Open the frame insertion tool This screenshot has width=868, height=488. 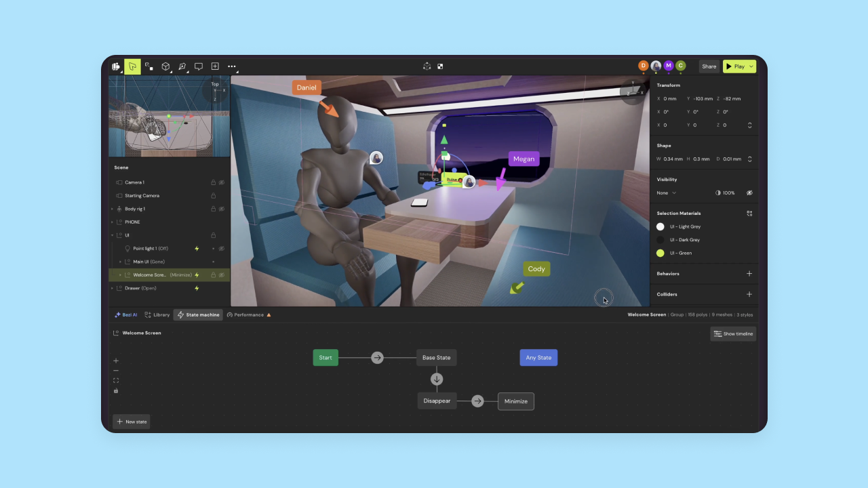point(215,66)
